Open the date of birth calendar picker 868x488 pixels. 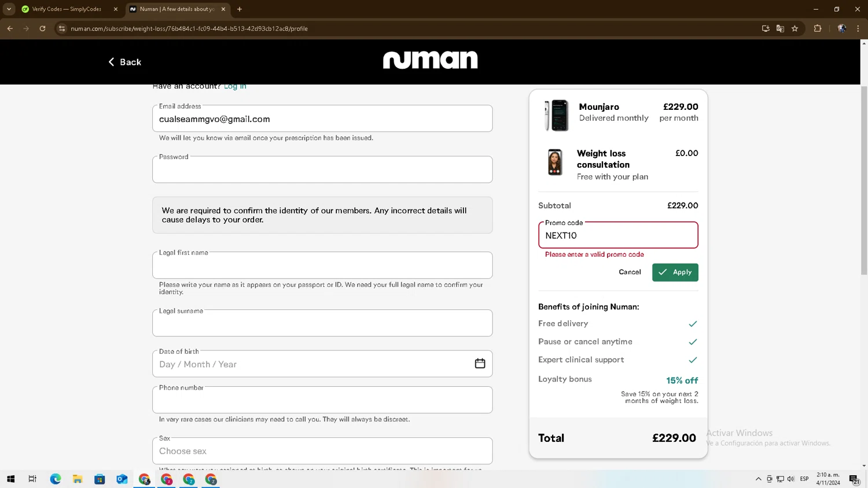(480, 364)
